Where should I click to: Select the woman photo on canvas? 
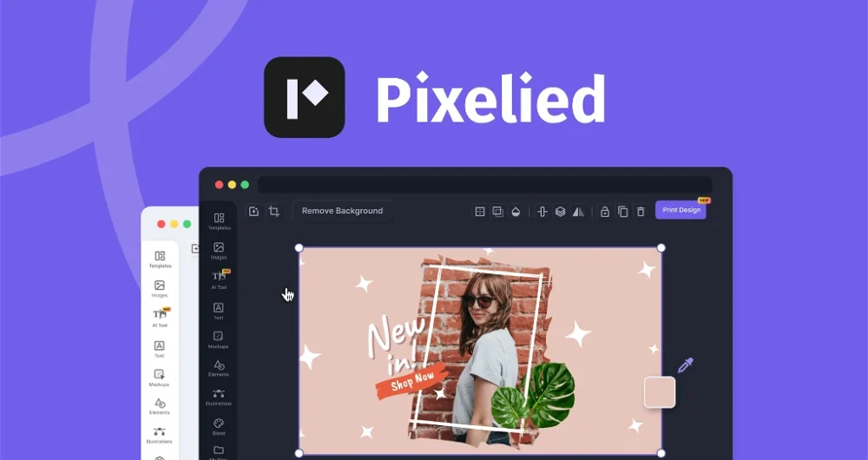pyautogui.click(x=487, y=357)
